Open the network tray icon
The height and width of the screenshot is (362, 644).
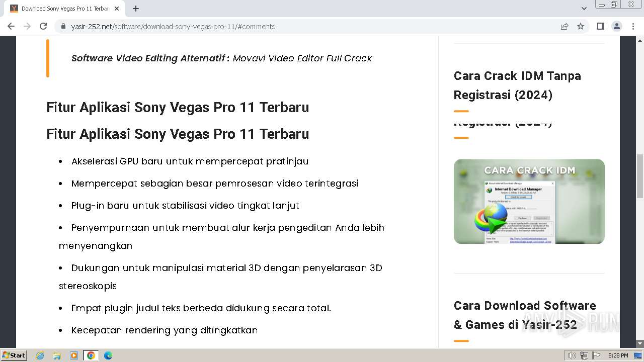(x=584, y=355)
